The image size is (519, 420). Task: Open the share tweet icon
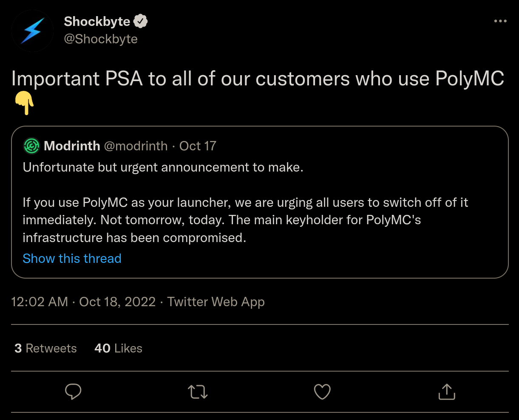point(447,392)
